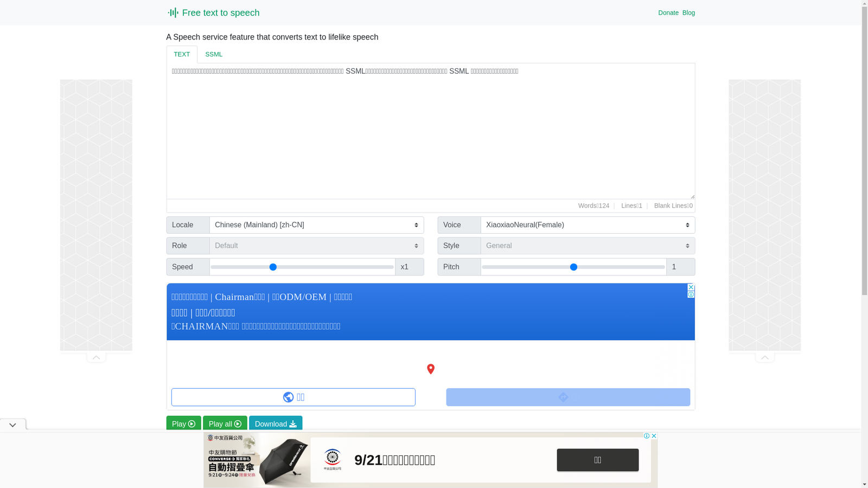Click the Words 124 counter text
This screenshot has width=868, height=488.
click(x=593, y=206)
